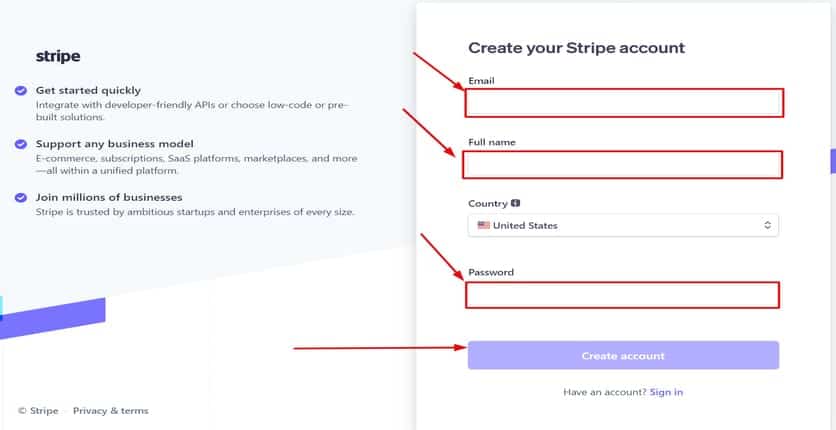The width and height of the screenshot is (836, 430).
Task: Focus the Email input field
Action: pyautogui.click(x=622, y=103)
